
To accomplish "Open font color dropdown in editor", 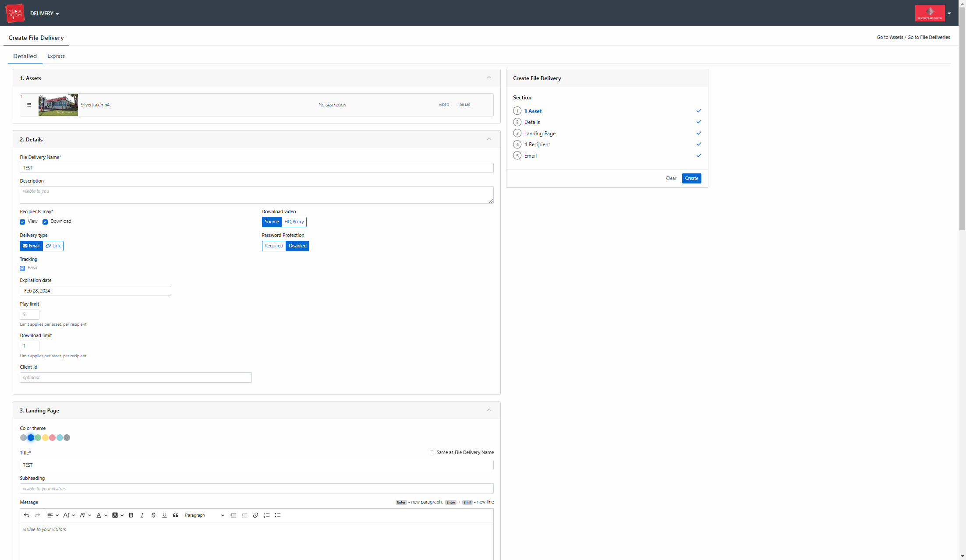I will [x=102, y=515].
